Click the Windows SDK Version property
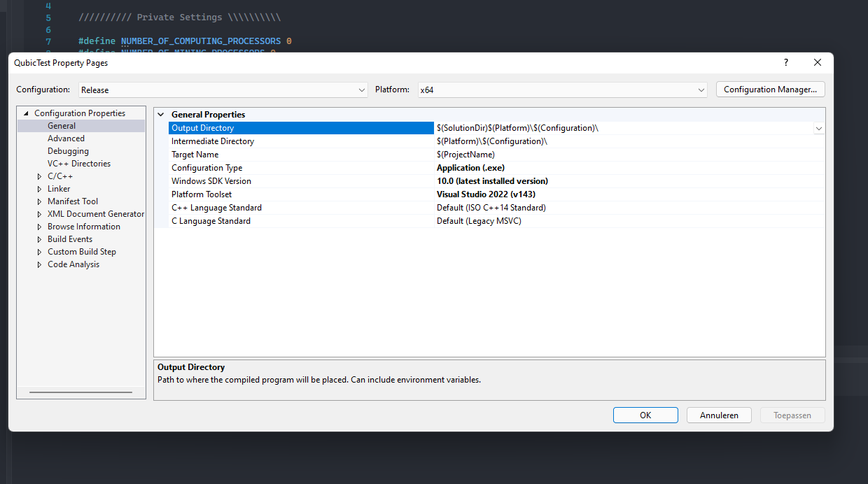The width and height of the screenshot is (868, 484). click(x=211, y=181)
